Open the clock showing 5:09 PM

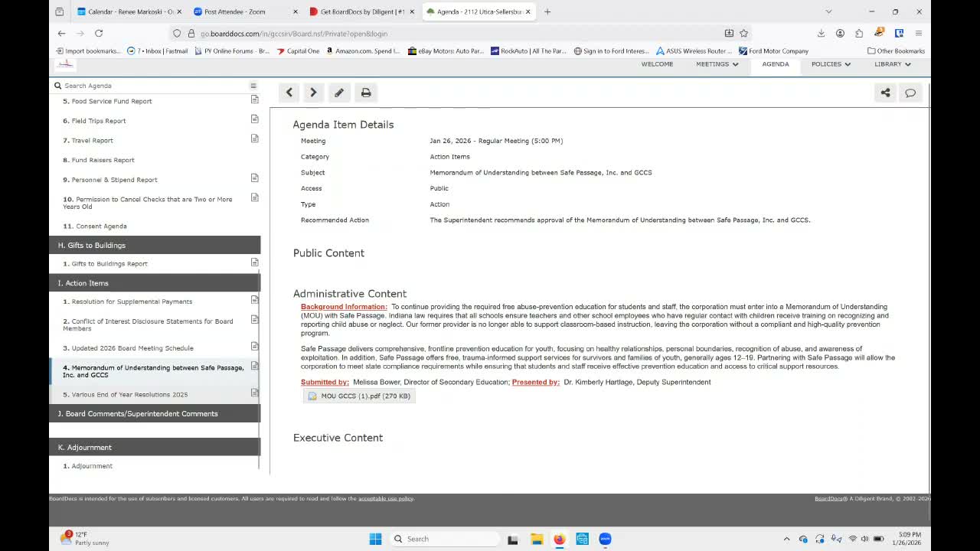(x=906, y=539)
